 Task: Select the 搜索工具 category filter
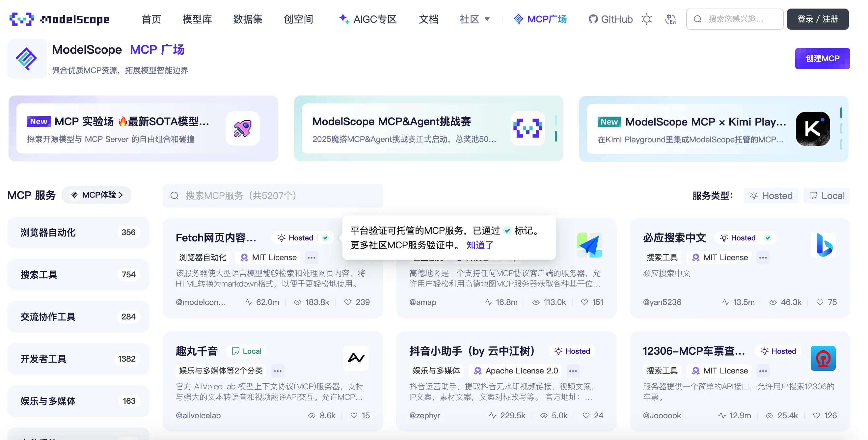point(78,275)
